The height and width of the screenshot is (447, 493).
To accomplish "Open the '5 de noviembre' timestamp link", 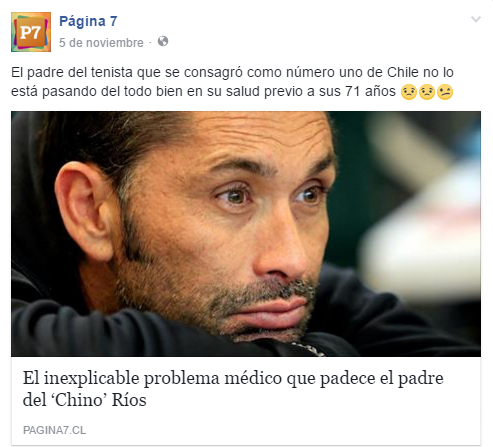I will click(101, 43).
